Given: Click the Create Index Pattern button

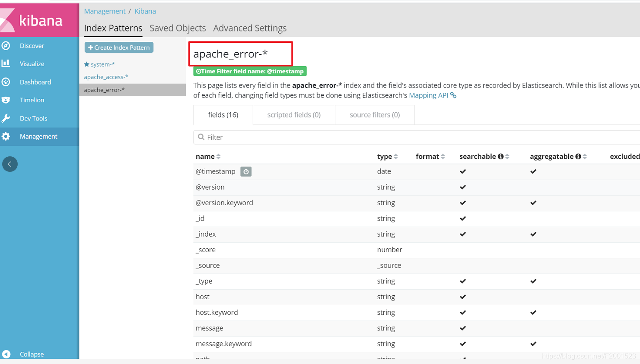Looking at the screenshot, I should point(119,47).
